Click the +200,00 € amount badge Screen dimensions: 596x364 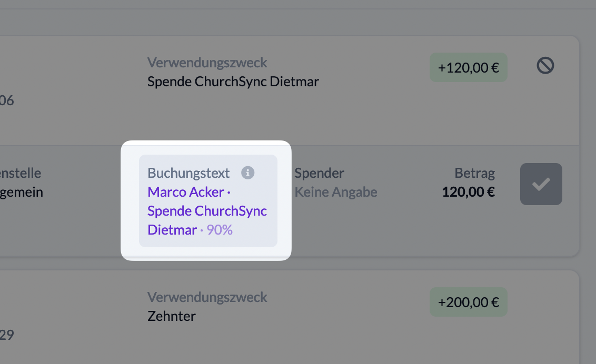coord(468,302)
